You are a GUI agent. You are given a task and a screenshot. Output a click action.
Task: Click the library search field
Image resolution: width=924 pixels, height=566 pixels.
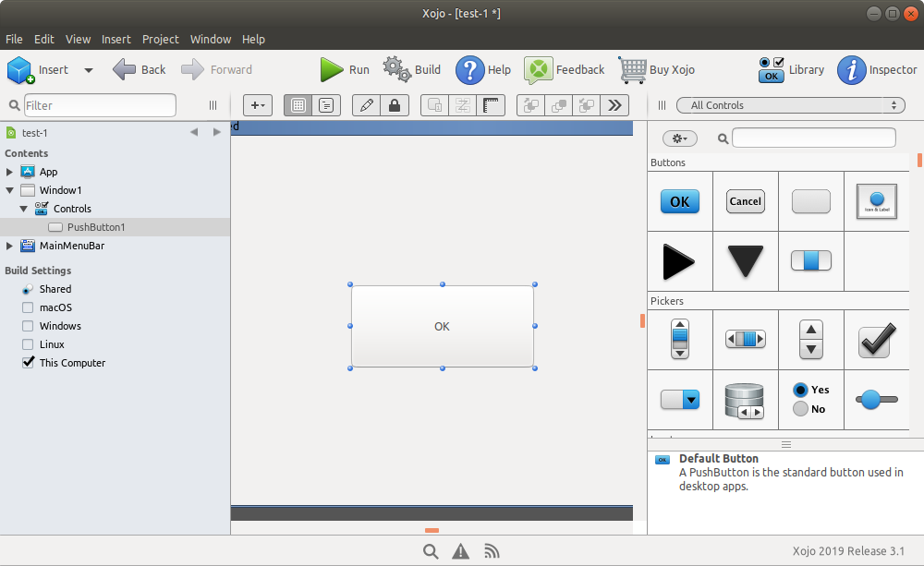pyautogui.click(x=814, y=138)
